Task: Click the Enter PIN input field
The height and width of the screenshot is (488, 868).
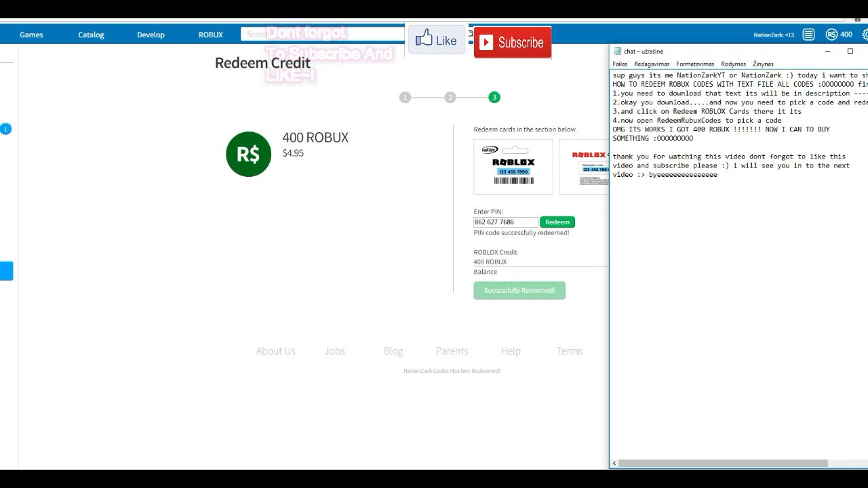Action: pyautogui.click(x=506, y=222)
